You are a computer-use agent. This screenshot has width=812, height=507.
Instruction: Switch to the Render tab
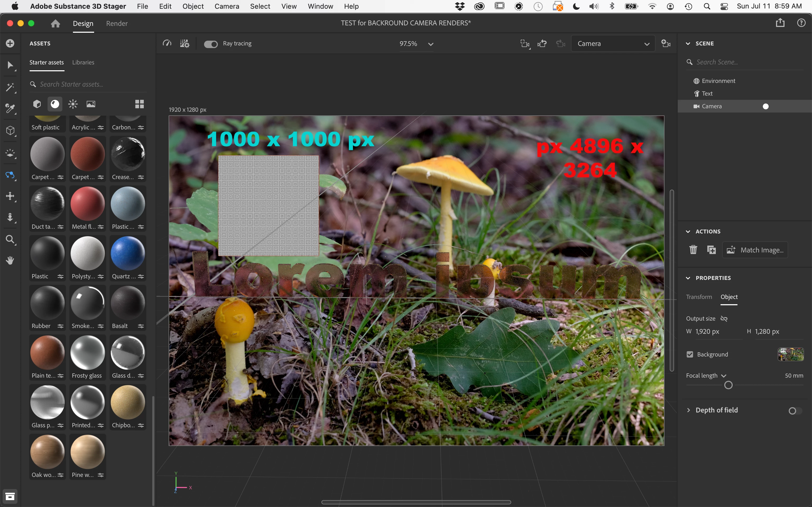pos(117,24)
